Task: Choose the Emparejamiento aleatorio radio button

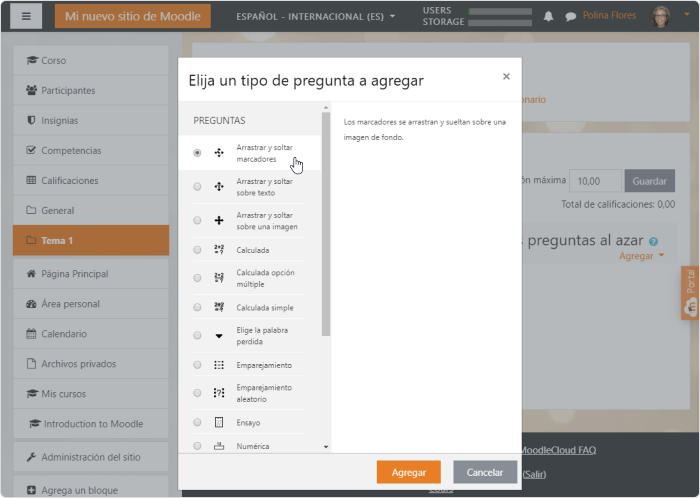Action: [x=197, y=393]
